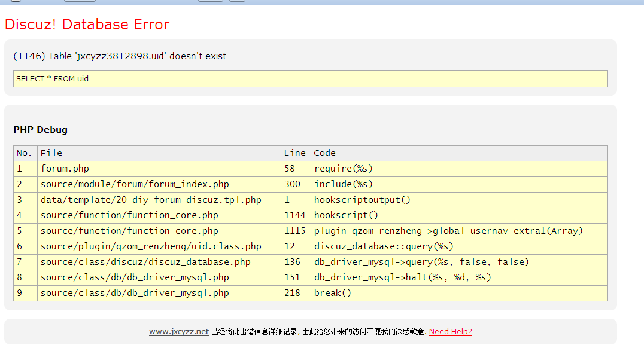Click the PHP Debug heading
Viewport: 644px width, 357px height.
pyautogui.click(x=40, y=130)
